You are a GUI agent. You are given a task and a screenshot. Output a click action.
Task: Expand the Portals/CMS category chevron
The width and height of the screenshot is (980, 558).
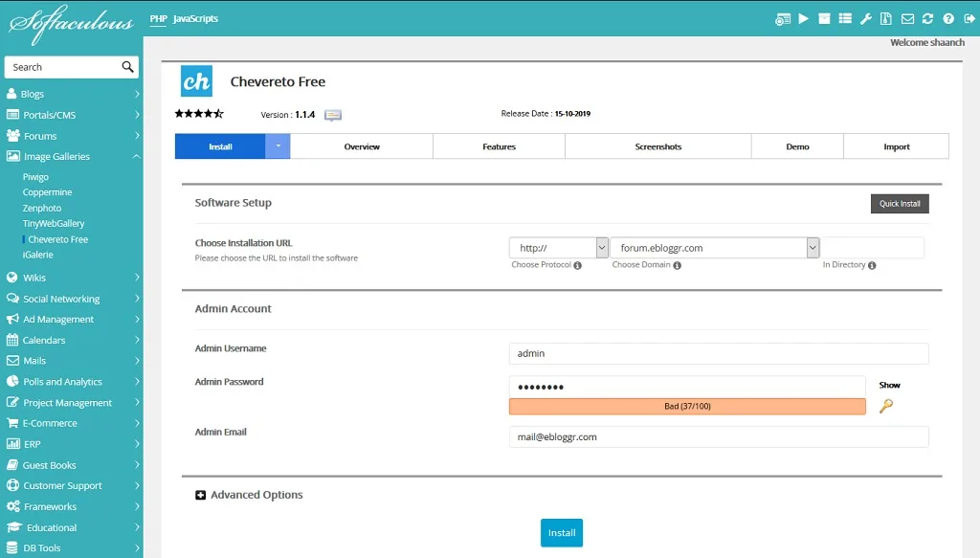(x=136, y=115)
